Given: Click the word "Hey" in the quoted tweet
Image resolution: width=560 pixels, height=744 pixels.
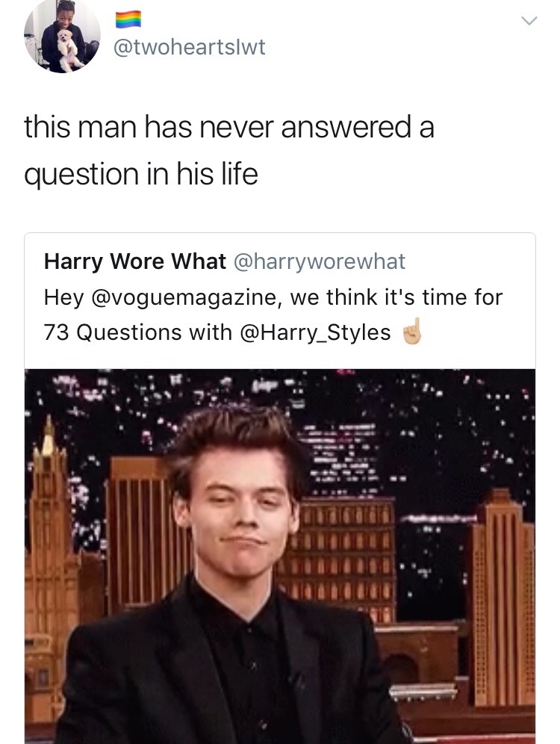Looking at the screenshot, I should tap(63, 297).
